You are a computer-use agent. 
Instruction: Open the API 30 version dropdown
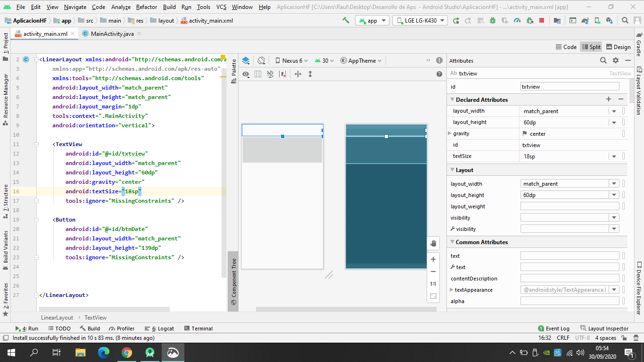click(324, 60)
